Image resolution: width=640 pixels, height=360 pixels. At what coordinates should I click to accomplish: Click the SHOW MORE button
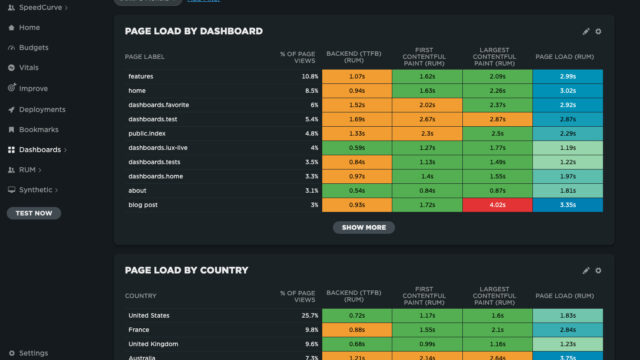pyautogui.click(x=364, y=227)
